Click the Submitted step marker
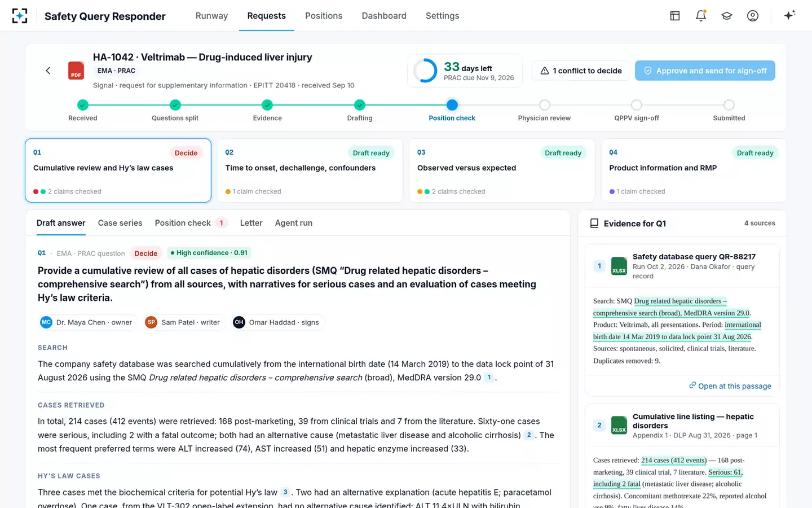The width and height of the screenshot is (812, 508). tap(729, 105)
